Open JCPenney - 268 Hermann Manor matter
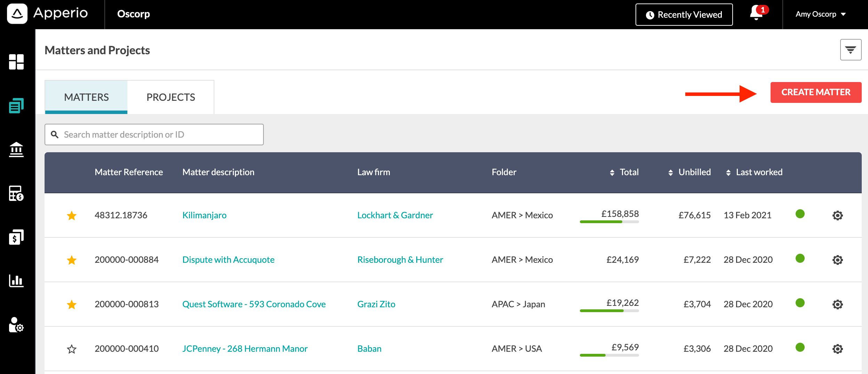The image size is (868, 374). [x=245, y=349]
